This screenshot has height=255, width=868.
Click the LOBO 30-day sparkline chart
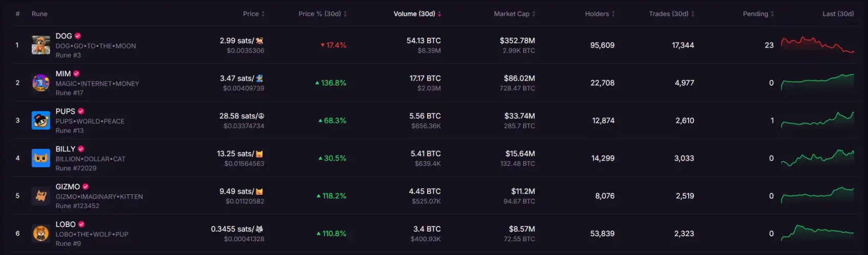[x=817, y=233]
